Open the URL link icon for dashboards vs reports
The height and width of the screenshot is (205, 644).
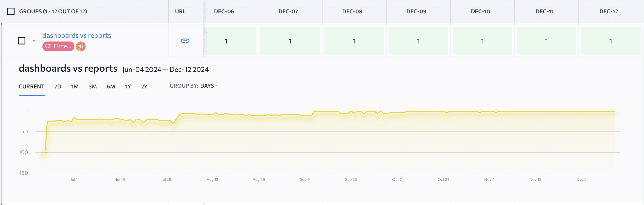[185, 41]
